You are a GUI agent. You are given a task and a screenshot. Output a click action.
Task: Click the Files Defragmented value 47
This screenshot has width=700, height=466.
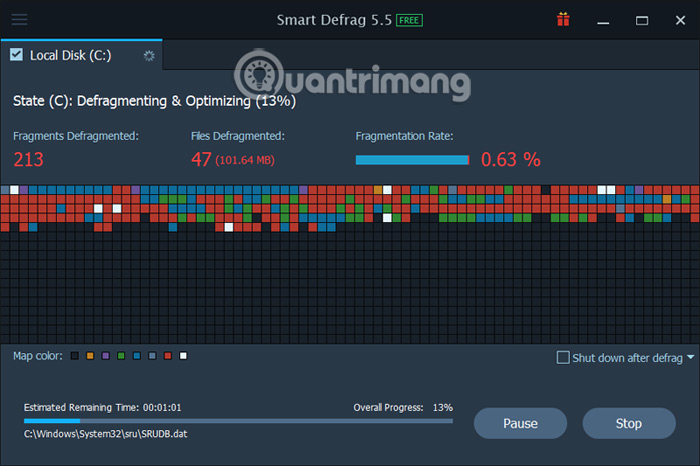pyautogui.click(x=201, y=159)
